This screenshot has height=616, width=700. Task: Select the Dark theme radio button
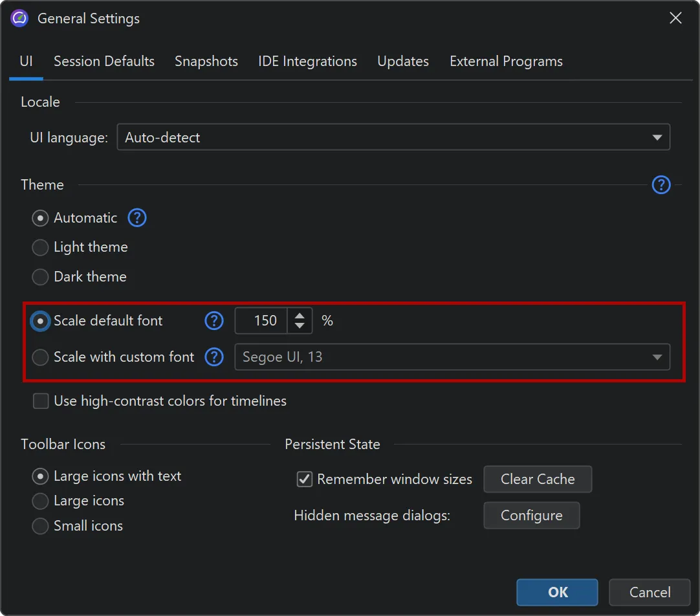pos(41,277)
